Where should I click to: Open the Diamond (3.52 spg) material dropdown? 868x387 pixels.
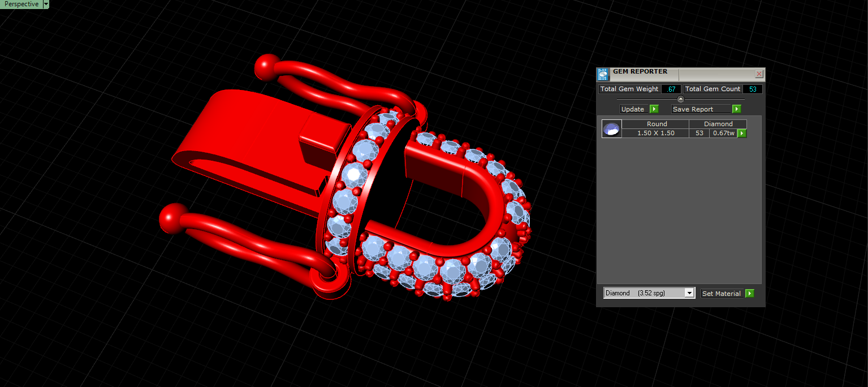click(649, 293)
